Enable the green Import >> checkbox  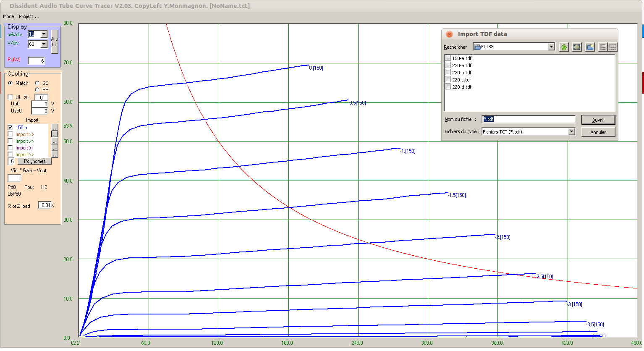coord(10,141)
